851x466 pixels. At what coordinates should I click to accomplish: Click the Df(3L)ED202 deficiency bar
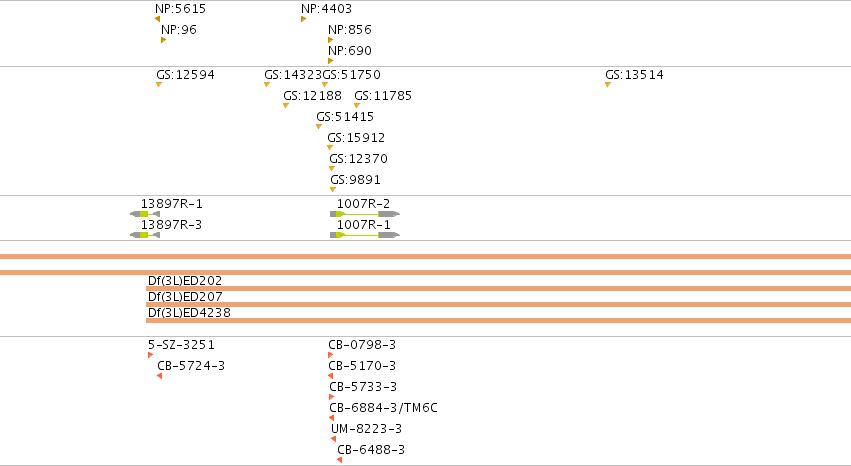[498, 289]
